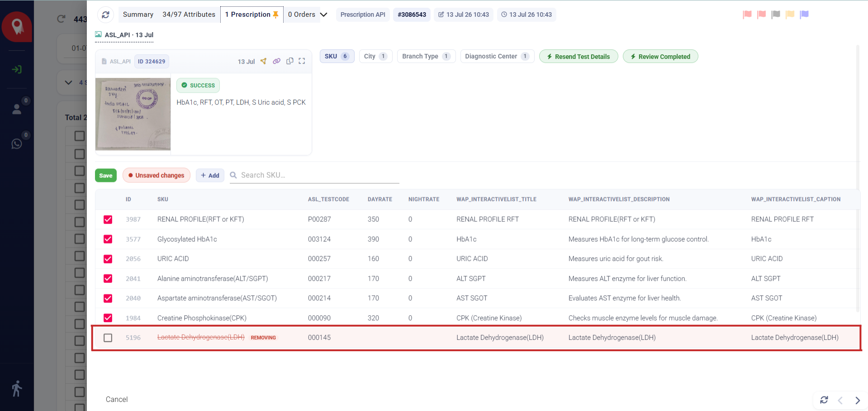Select the SKU 6 filter chip
This screenshot has height=411, width=868.
pos(337,56)
